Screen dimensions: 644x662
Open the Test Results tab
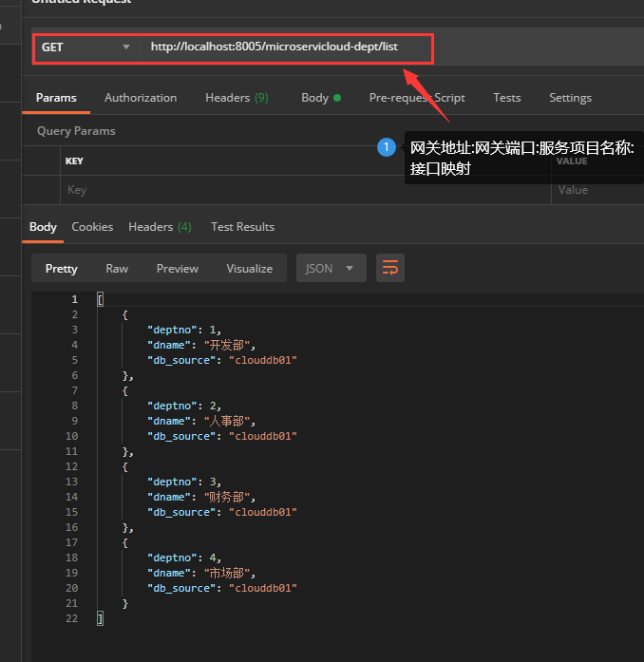243,227
